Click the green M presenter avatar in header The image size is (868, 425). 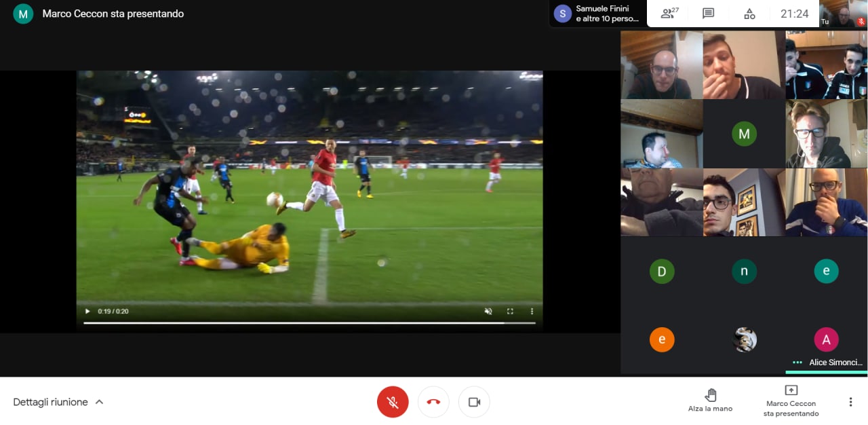[23, 14]
